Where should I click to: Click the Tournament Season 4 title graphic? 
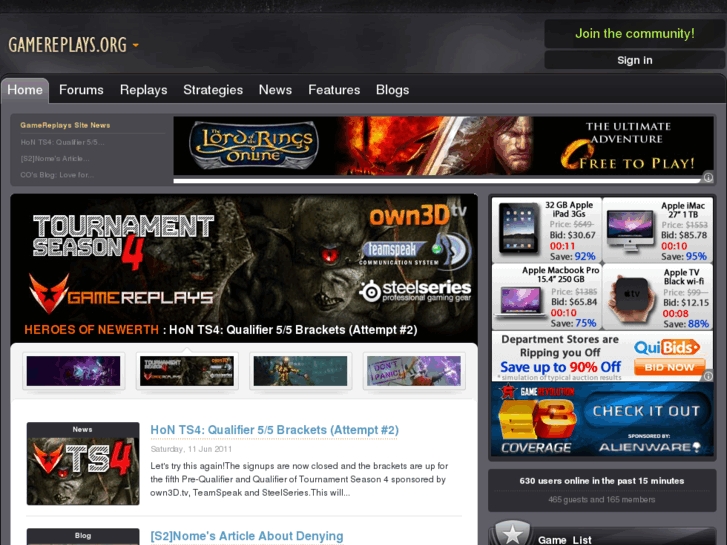pyautogui.click(x=123, y=241)
